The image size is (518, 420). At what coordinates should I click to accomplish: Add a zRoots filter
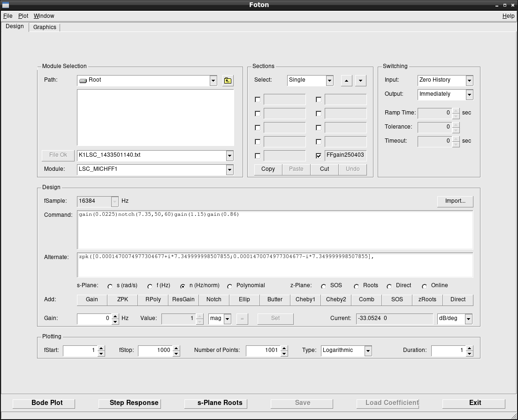(427, 300)
